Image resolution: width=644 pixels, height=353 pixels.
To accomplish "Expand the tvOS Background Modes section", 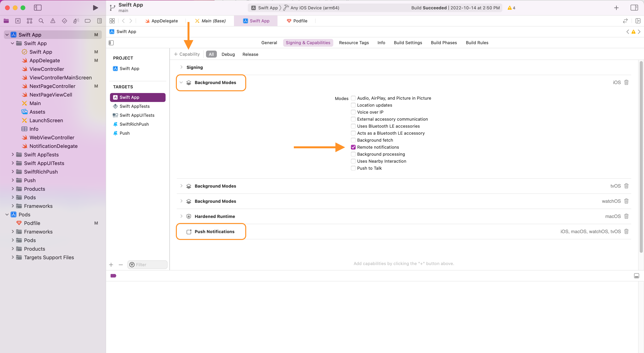I will (181, 186).
